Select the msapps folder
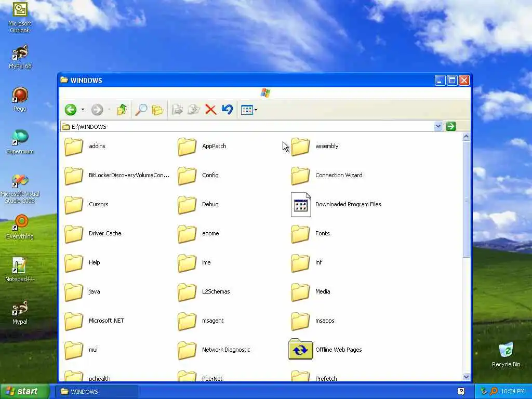 pyautogui.click(x=313, y=321)
